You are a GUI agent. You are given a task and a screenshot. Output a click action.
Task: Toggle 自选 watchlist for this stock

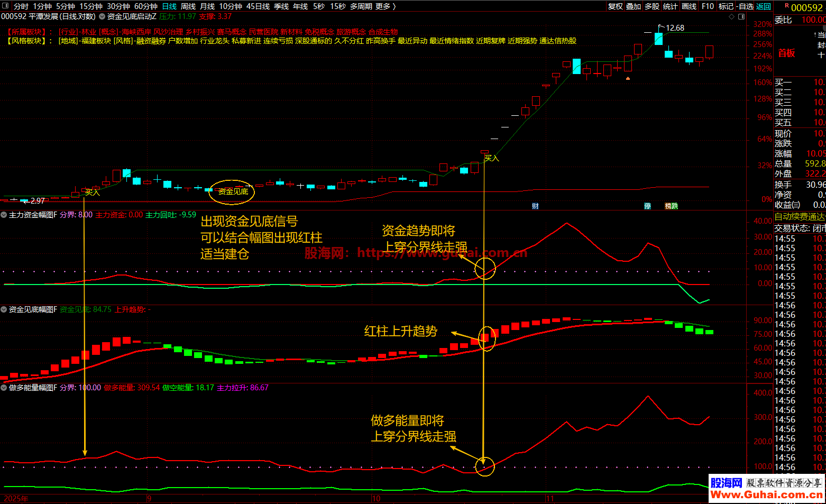click(746, 6)
